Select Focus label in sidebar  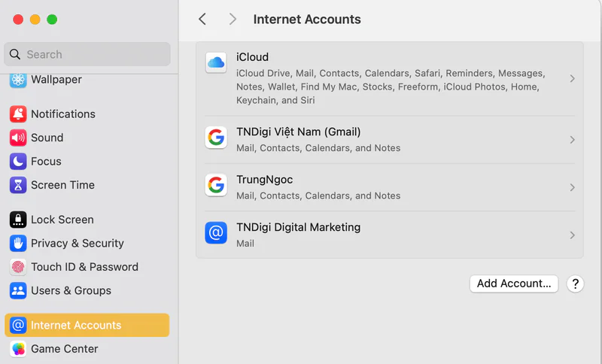point(46,162)
